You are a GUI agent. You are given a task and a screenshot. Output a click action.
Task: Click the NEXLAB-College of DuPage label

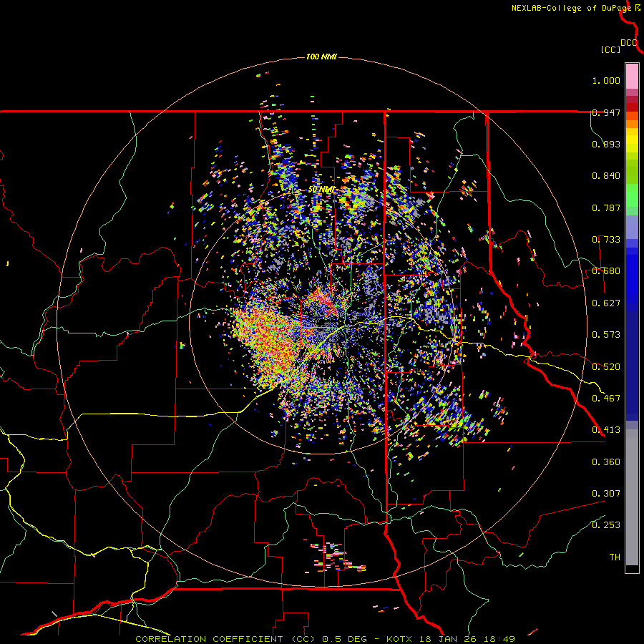(571, 8)
